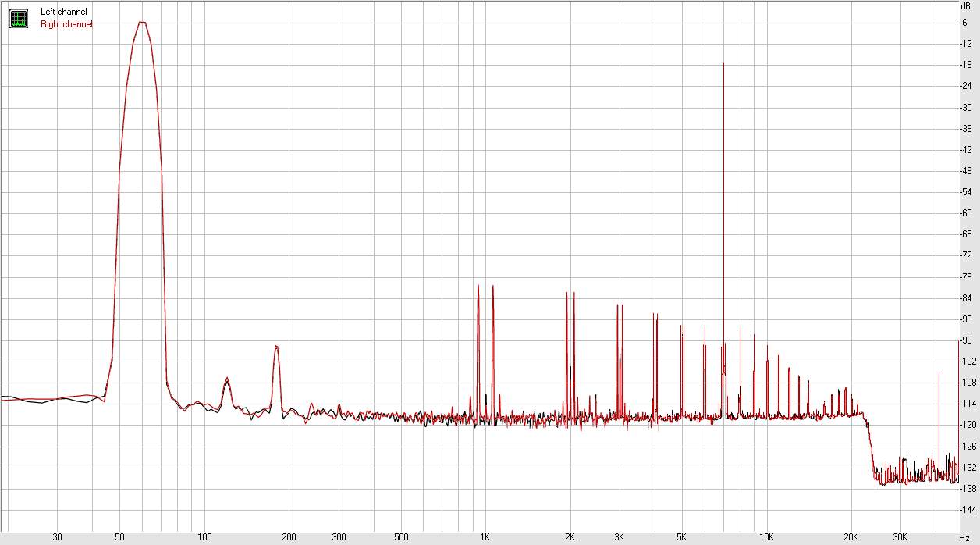Click the -132 dB axis label
The width and height of the screenshot is (980, 545).
(968, 468)
